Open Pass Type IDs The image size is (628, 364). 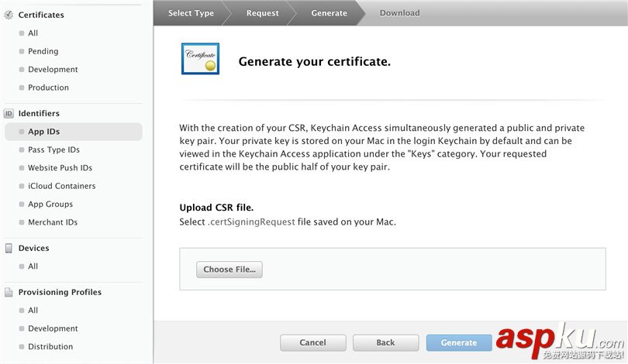click(53, 149)
